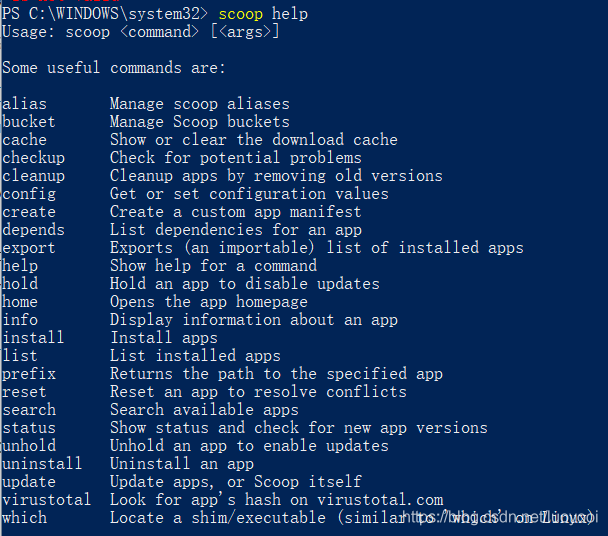The height and width of the screenshot is (536, 608).
Task: Click the 'cache' command word
Action: (x=24, y=140)
